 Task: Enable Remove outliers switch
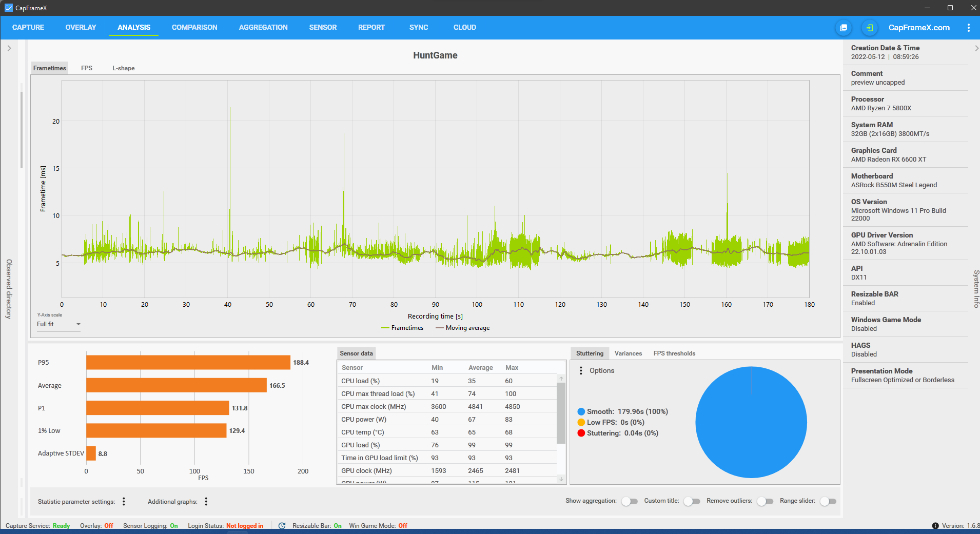click(765, 501)
